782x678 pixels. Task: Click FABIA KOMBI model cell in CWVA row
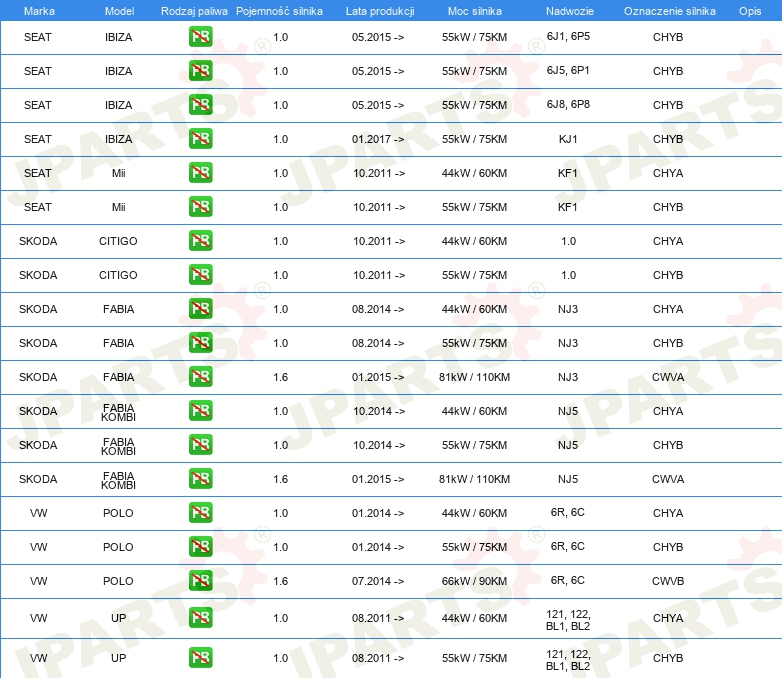coord(118,480)
